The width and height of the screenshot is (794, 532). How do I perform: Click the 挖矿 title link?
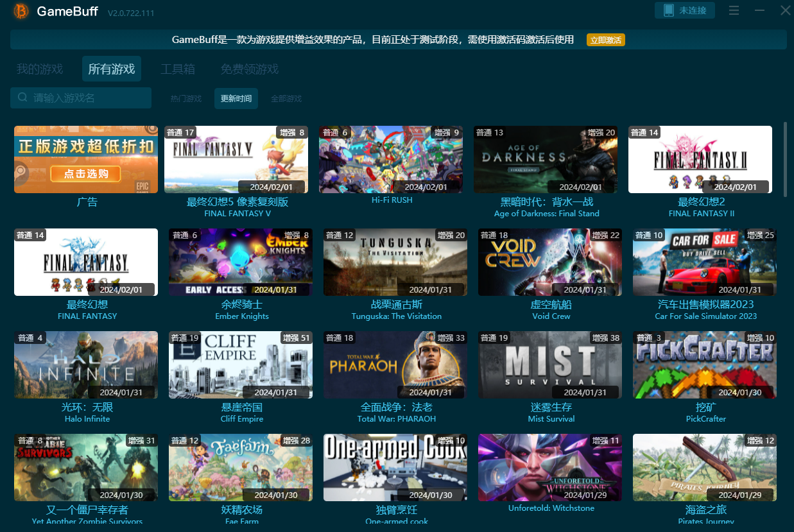706,407
